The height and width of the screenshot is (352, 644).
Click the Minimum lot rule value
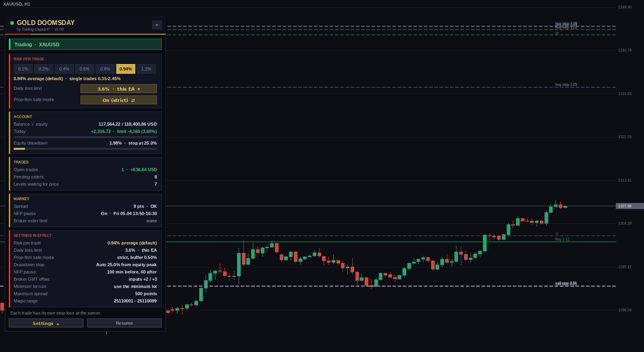click(x=135, y=286)
